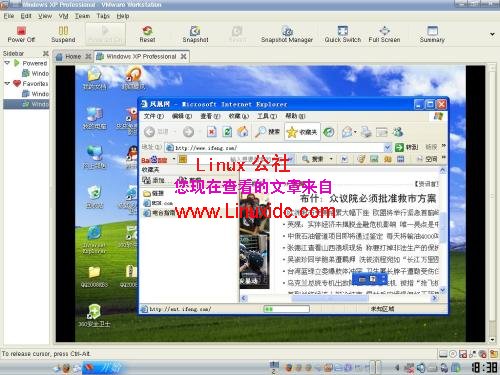The width and height of the screenshot is (500, 375).
Task: Collapse the Favorites tree group
Action: [x=7, y=83]
